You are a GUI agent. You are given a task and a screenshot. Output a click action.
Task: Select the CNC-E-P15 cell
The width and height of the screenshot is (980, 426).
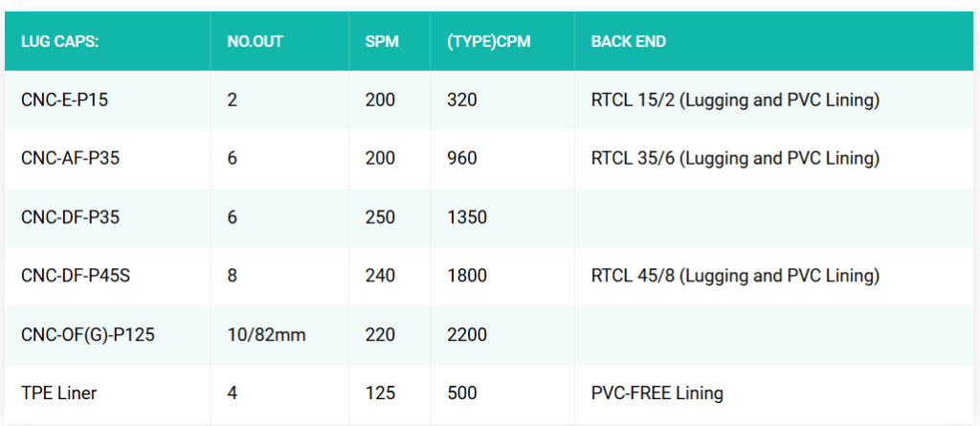[x=64, y=100]
